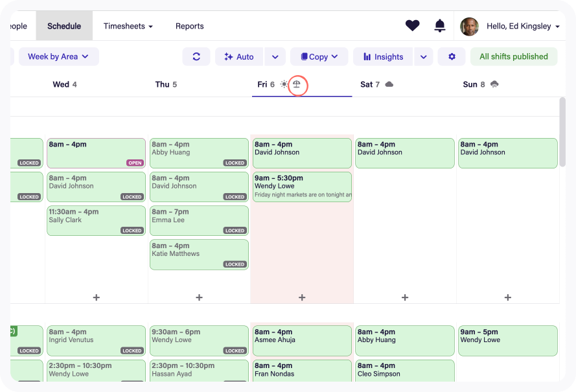
Task: Click the cloud weather icon on Saturday
Action: [x=389, y=85]
